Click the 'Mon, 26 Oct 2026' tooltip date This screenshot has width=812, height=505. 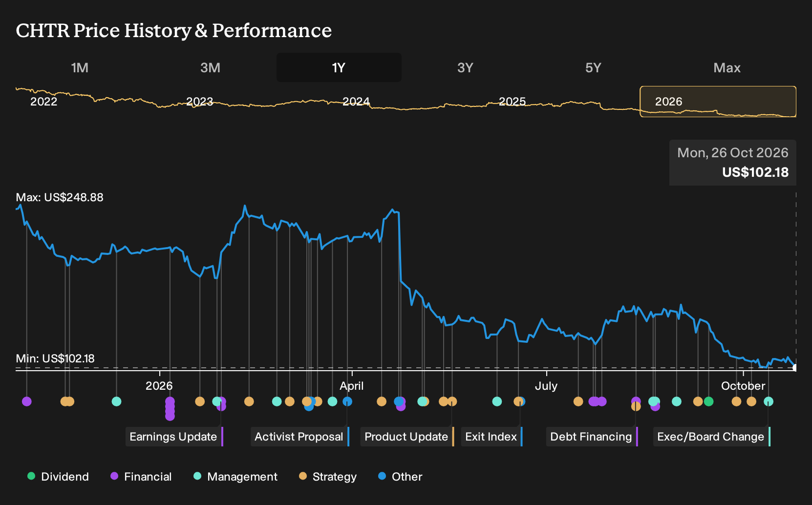733,153
